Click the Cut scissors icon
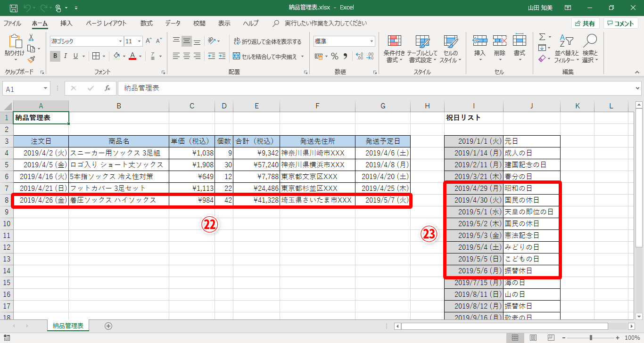 coord(31,38)
